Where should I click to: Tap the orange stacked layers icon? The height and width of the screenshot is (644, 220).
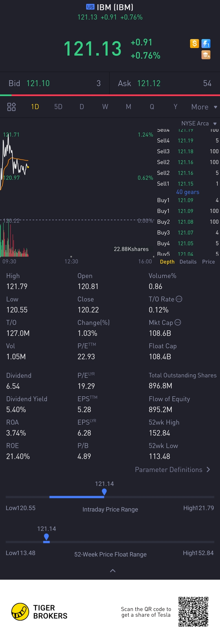click(206, 55)
